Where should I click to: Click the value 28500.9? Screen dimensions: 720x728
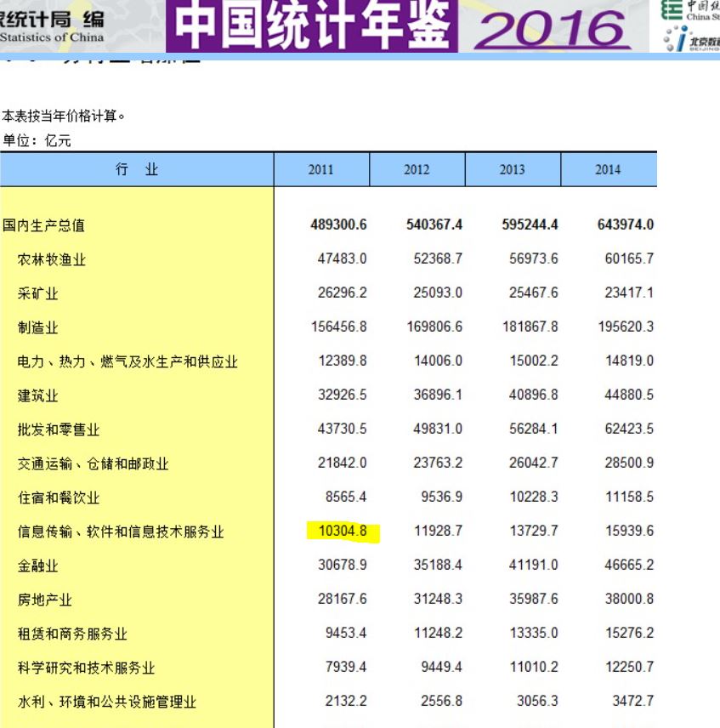(x=629, y=463)
